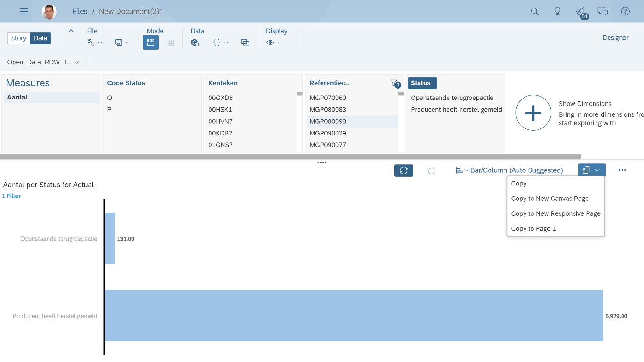Image resolution: width=644 pixels, height=362 pixels.
Task: Open the Open_Data_RDW_T dataset dropdown
Action: point(42,62)
